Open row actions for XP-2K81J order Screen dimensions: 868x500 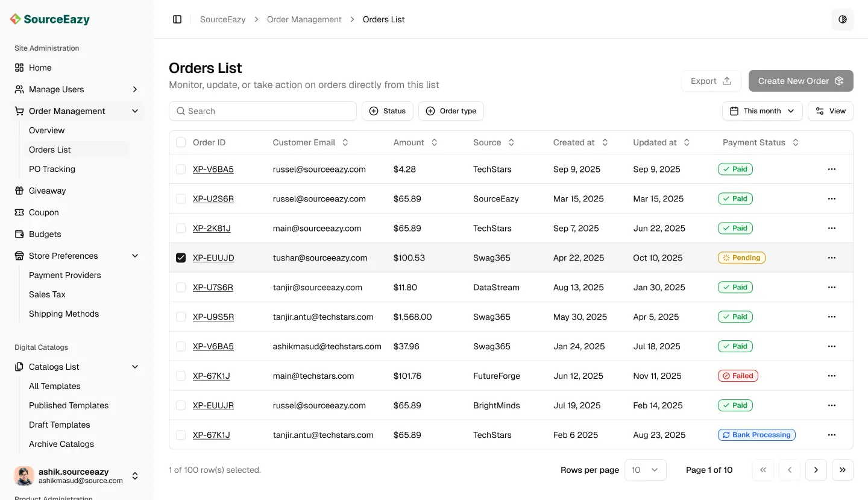[832, 229]
